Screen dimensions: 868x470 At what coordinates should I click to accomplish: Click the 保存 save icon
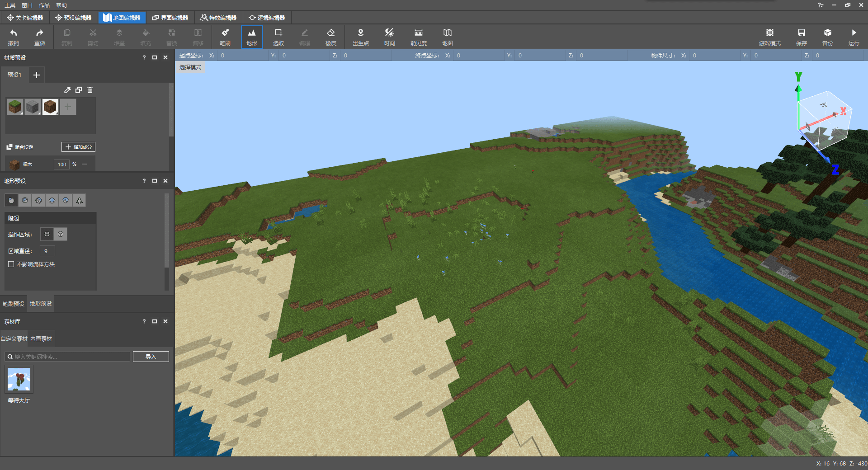(x=801, y=37)
